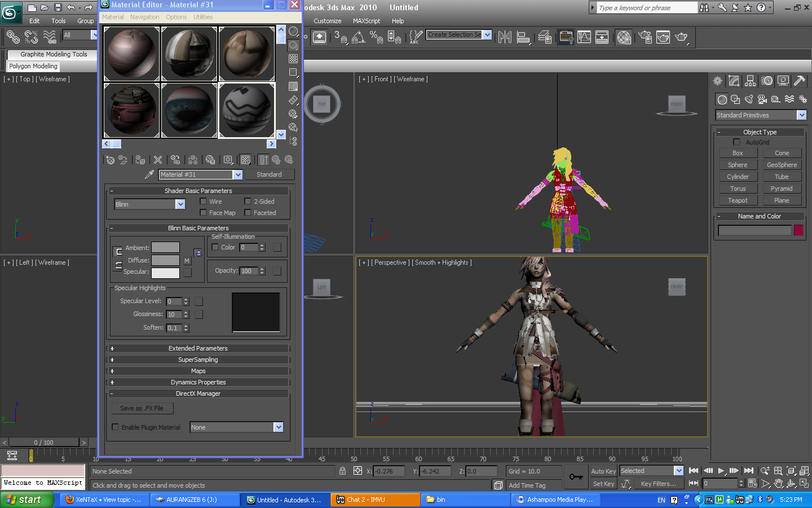Click the Put to Library icon

coord(210,160)
